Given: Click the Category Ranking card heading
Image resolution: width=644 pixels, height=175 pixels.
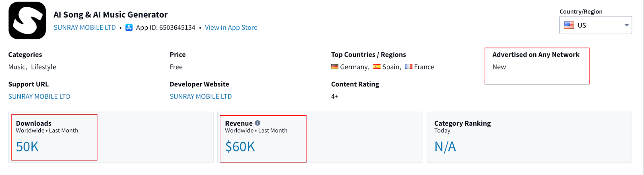Looking at the screenshot, I should coord(462,123).
